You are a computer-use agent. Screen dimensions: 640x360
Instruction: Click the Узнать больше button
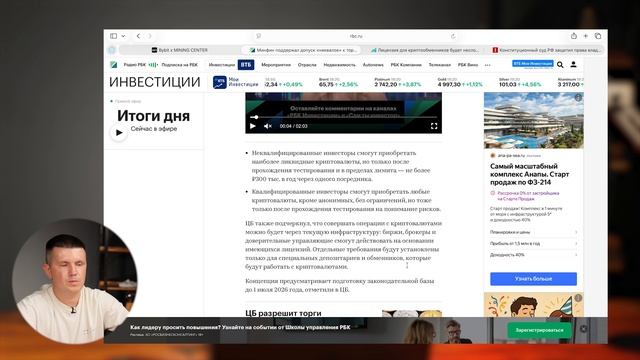coord(533,279)
